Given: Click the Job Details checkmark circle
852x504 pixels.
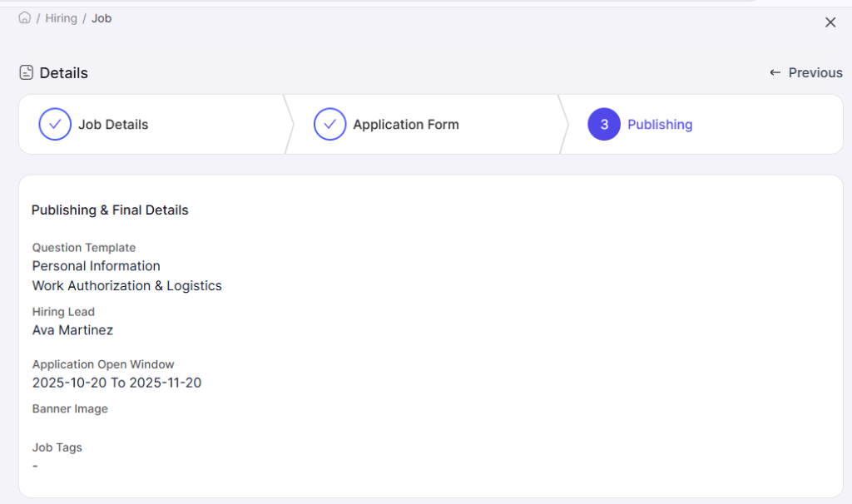Looking at the screenshot, I should point(55,124).
